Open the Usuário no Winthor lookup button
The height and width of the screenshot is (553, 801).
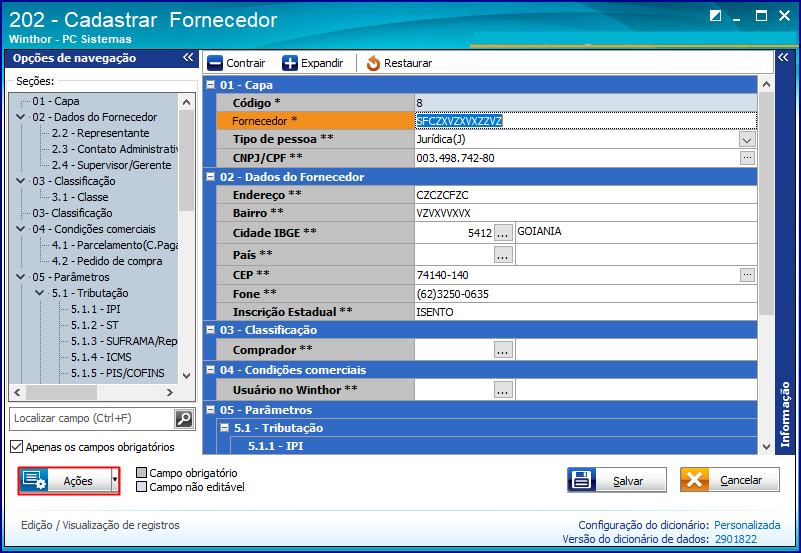click(503, 390)
